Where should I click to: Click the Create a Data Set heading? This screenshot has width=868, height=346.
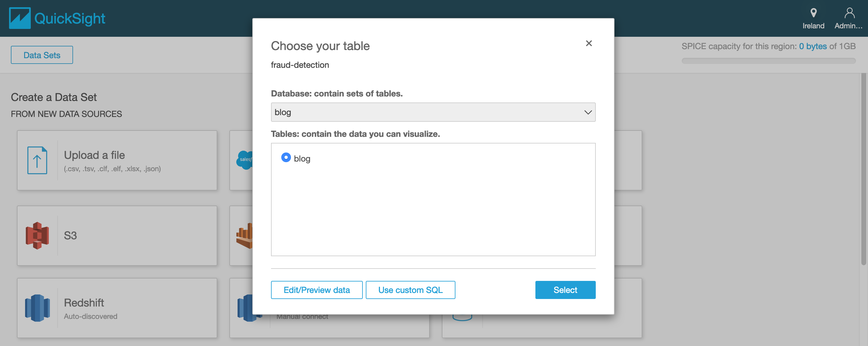(x=54, y=97)
